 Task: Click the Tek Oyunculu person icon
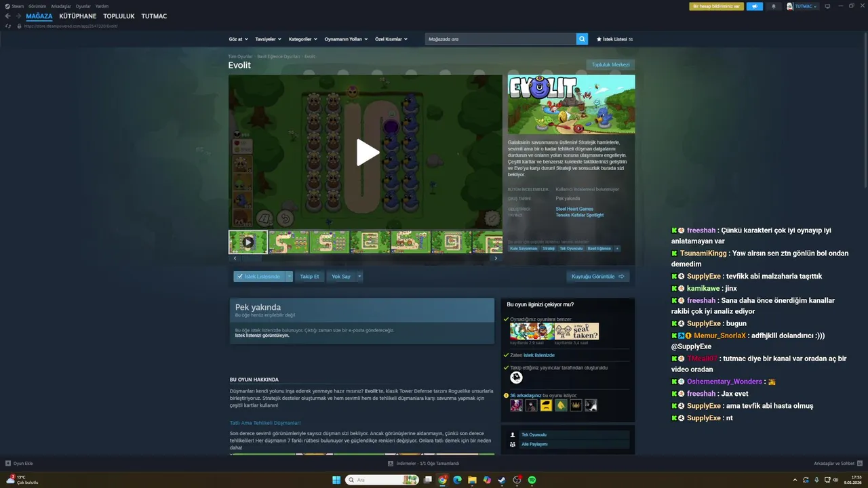tap(512, 434)
